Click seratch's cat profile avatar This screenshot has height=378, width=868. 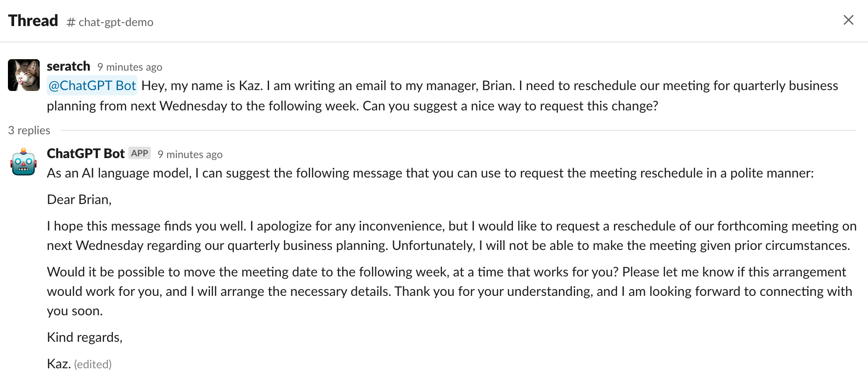coord(24,75)
